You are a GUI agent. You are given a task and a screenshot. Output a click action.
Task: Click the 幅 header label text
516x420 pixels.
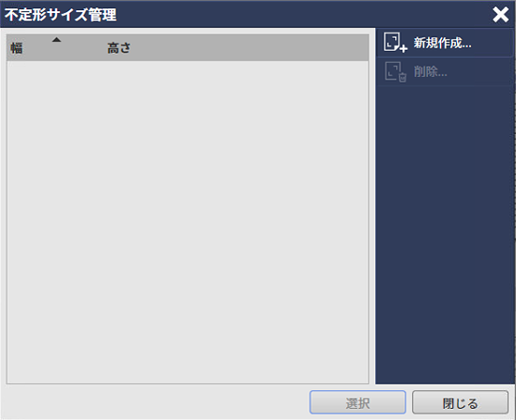point(16,48)
